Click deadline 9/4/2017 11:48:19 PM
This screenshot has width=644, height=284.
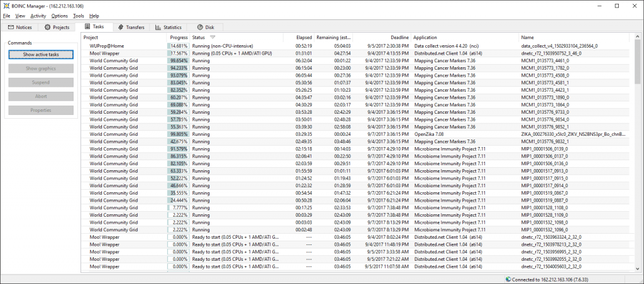click(387, 244)
